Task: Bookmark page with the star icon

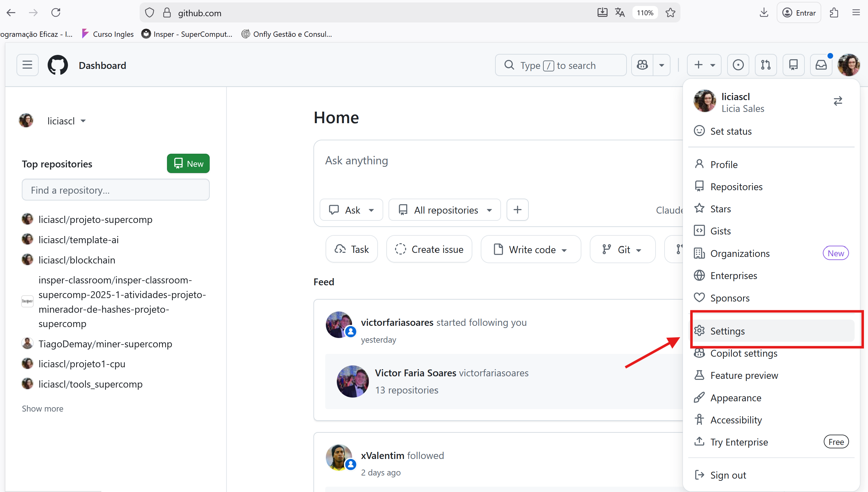Action: click(670, 13)
